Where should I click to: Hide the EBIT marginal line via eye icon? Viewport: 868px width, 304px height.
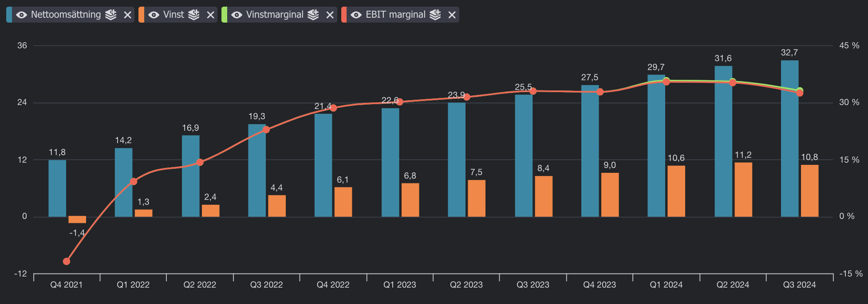pos(356,15)
